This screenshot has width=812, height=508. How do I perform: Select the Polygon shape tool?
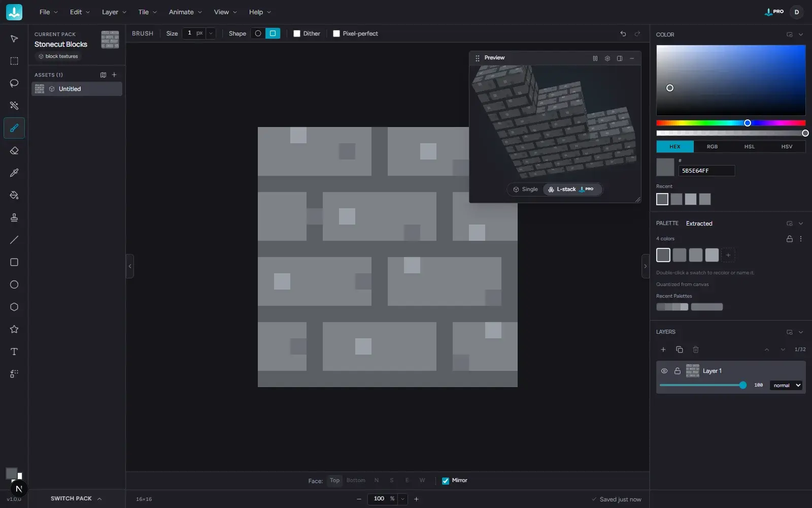14,307
